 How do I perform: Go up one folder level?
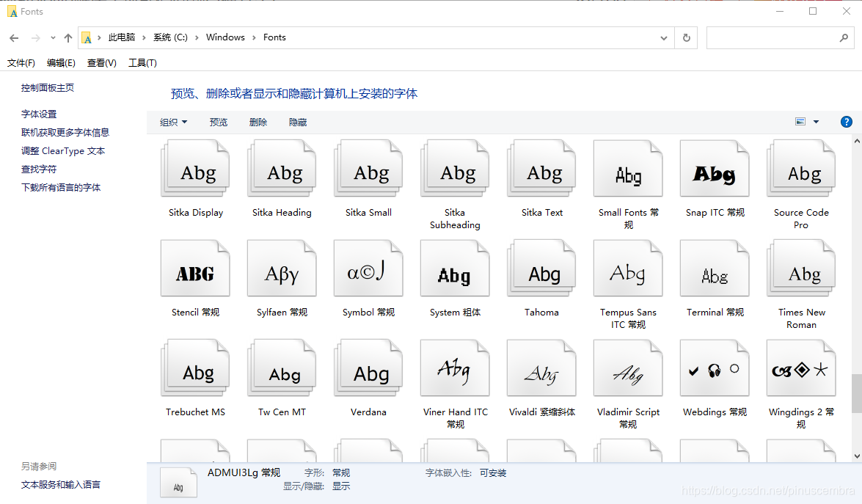68,38
